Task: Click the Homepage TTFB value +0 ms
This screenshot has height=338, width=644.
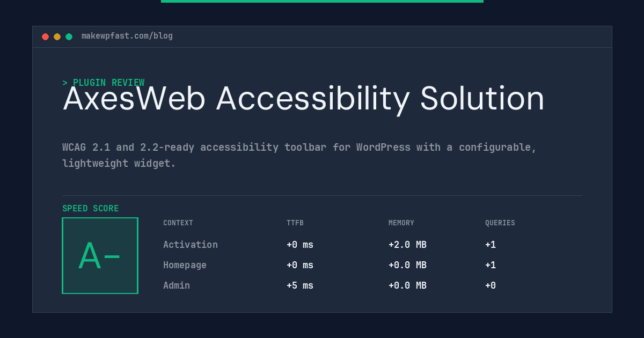Action: [x=300, y=265]
